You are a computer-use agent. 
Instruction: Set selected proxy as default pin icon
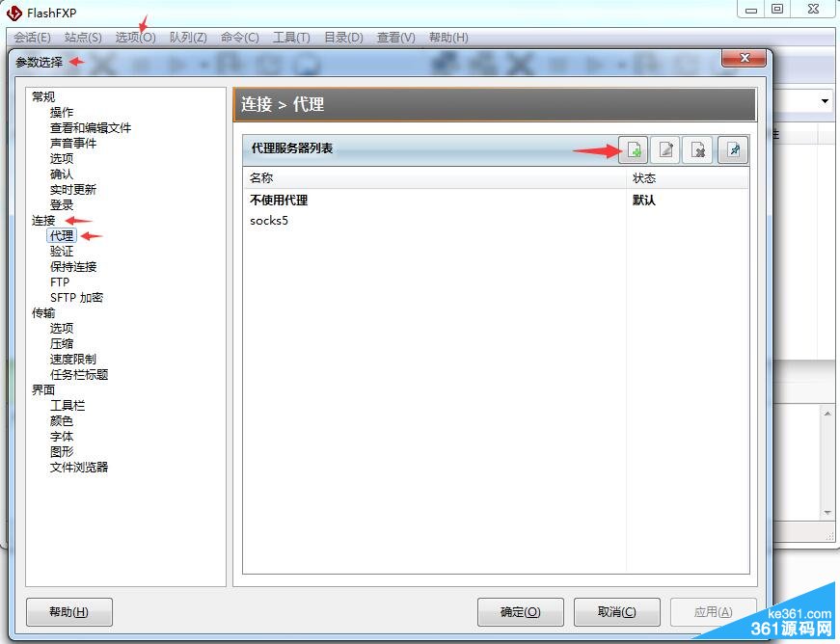point(733,149)
